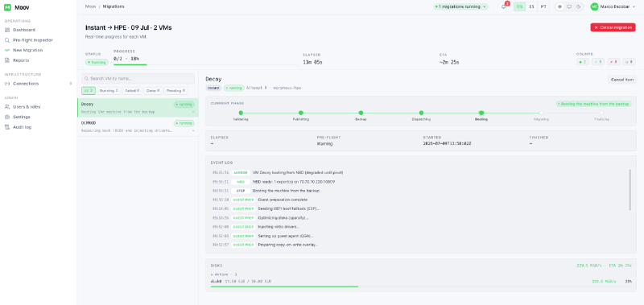Click the disk0 progress bar
Image resolution: width=644 pixels, height=305 pixels.
click(421, 286)
